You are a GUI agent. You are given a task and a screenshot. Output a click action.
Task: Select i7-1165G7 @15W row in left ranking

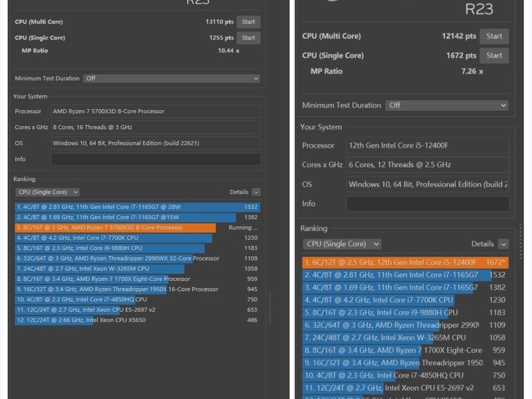[x=138, y=217]
